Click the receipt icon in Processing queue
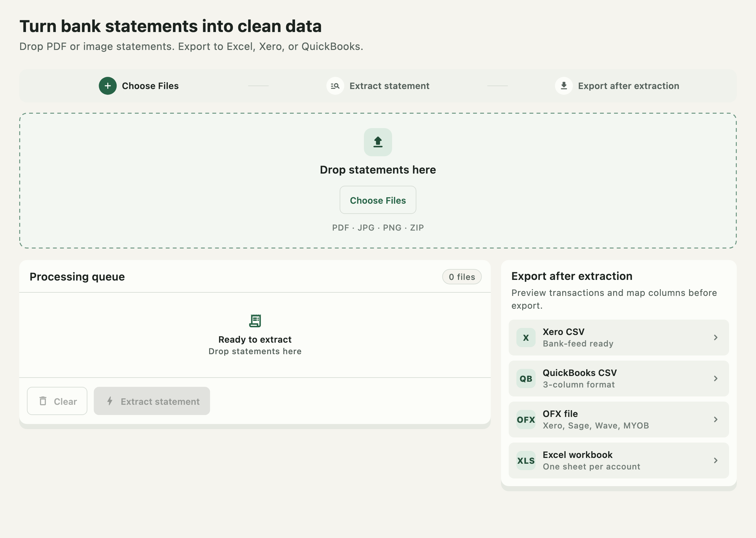The height and width of the screenshot is (538, 756). 255,321
